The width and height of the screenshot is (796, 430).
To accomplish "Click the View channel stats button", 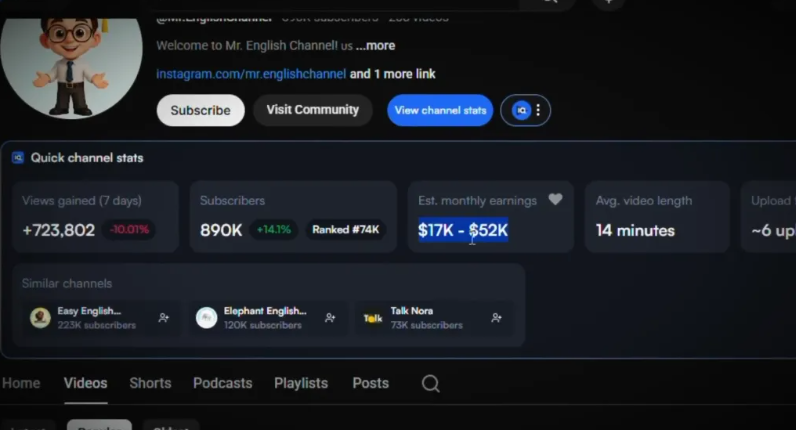I will [440, 111].
